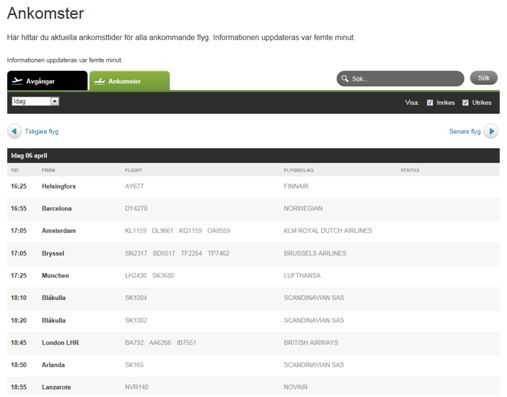507x397 pixels.
Task: Click the dropdown arrow beside Idag
Action: 55,101
